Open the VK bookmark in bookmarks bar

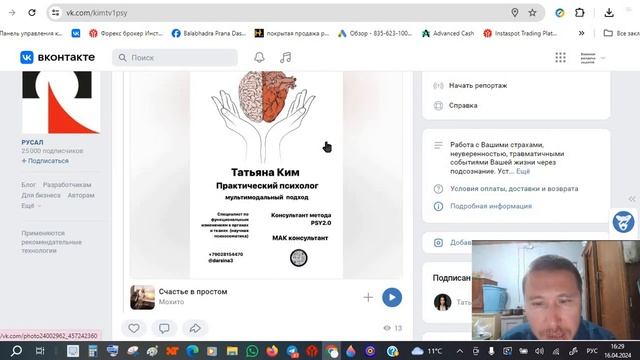point(76,33)
